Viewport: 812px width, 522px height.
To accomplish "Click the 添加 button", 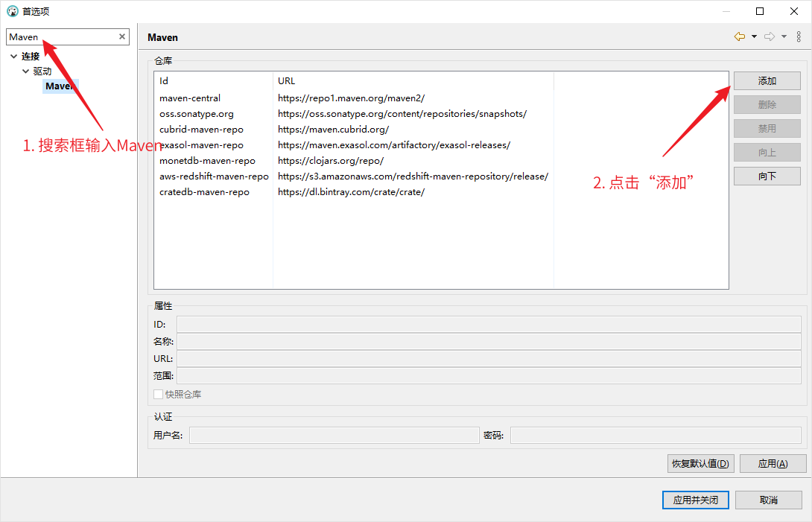I will click(x=767, y=81).
